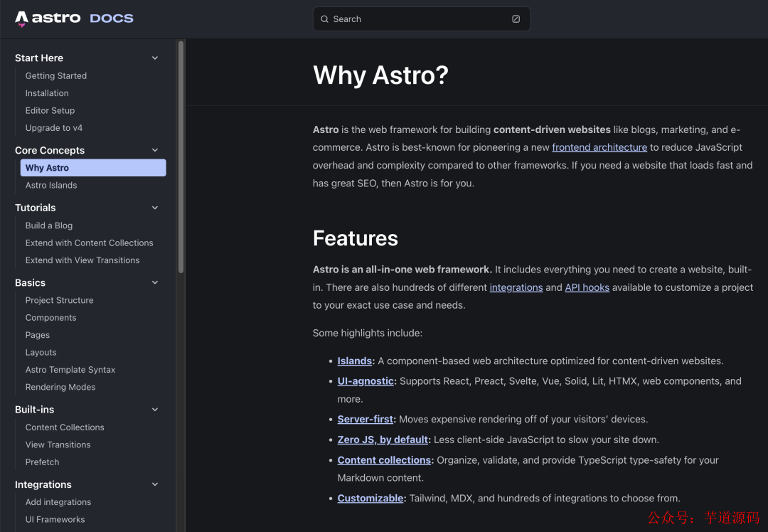This screenshot has height=532, width=768.
Task: Open Upgrade to v4 page
Action: 54,128
